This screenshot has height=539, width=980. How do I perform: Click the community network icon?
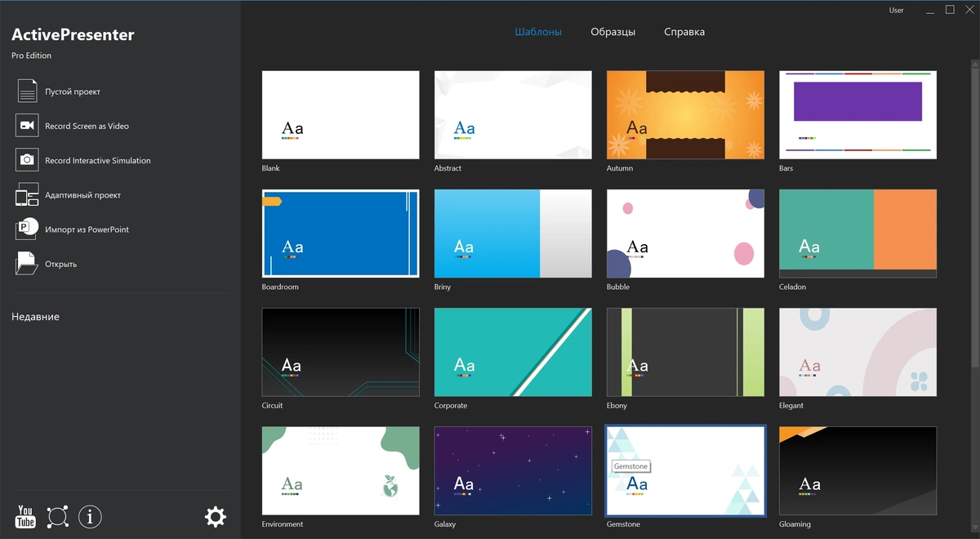[57, 516]
